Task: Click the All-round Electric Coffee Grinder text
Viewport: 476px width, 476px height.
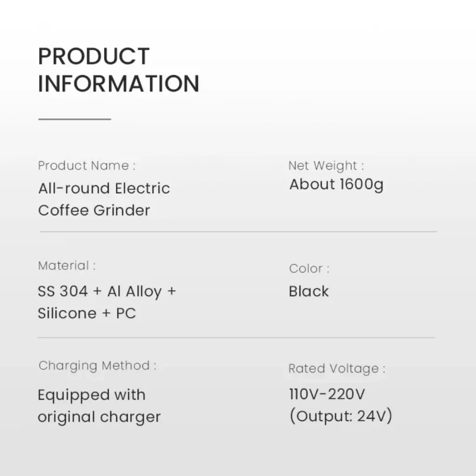Action: (x=104, y=199)
